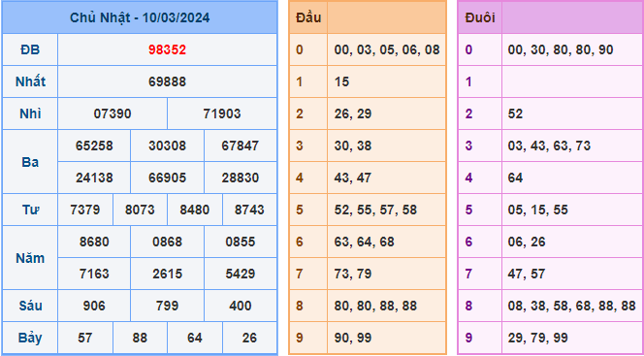Click Năm prize number 7163

coord(94,274)
